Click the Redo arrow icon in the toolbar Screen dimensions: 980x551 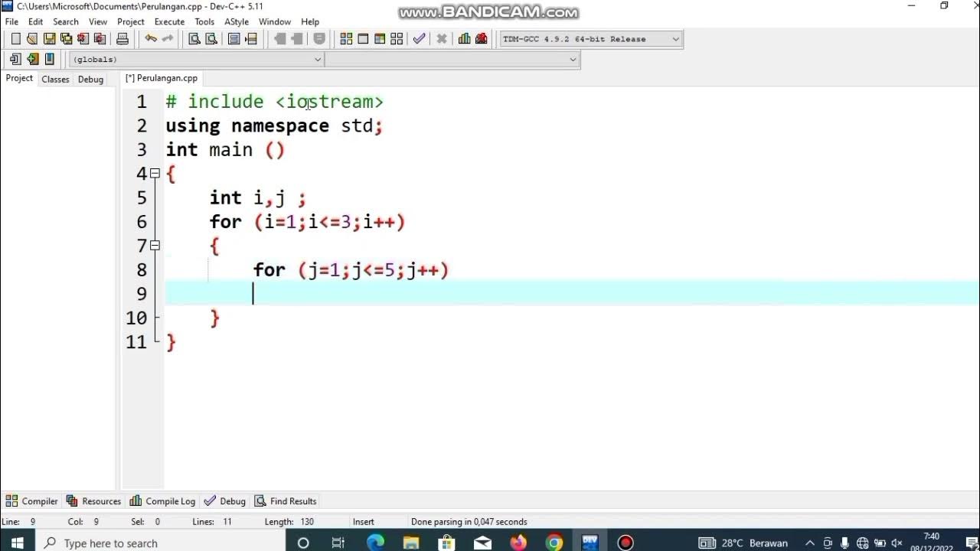pos(168,39)
